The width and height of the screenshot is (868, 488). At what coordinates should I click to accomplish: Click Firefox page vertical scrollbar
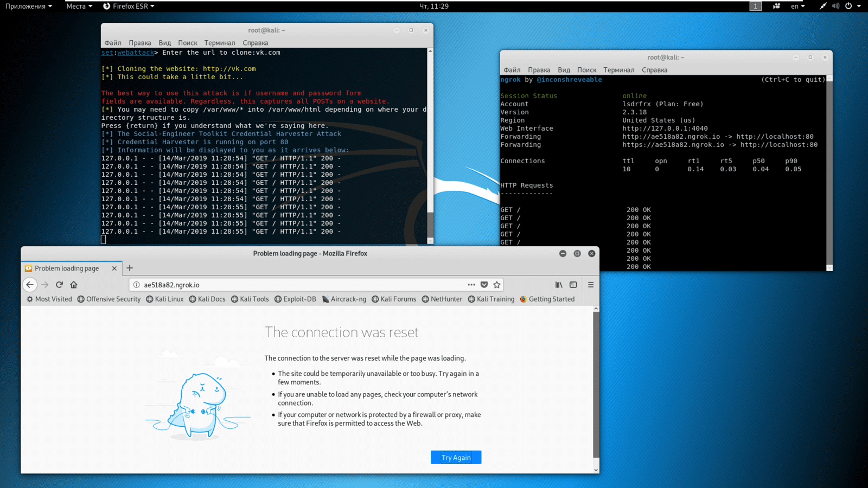click(x=596, y=385)
